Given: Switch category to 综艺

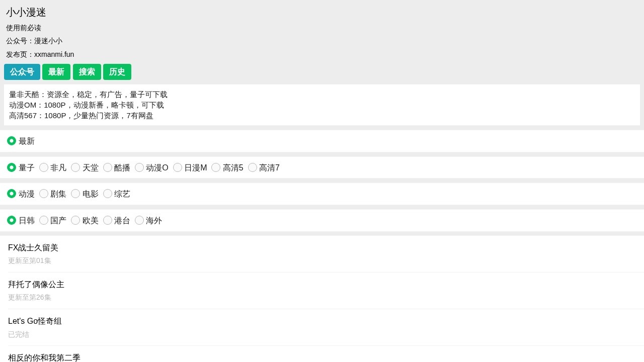Looking at the screenshot, I should tap(108, 194).
